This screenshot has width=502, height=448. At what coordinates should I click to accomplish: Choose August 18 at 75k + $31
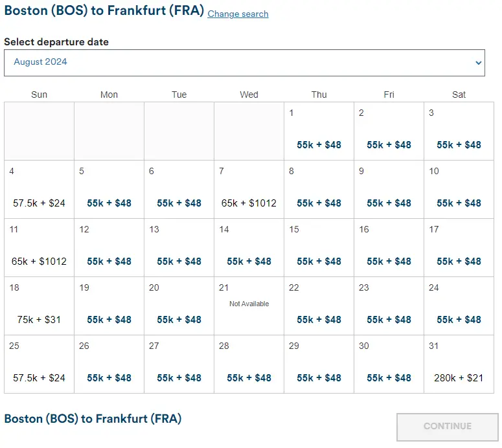tap(39, 319)
